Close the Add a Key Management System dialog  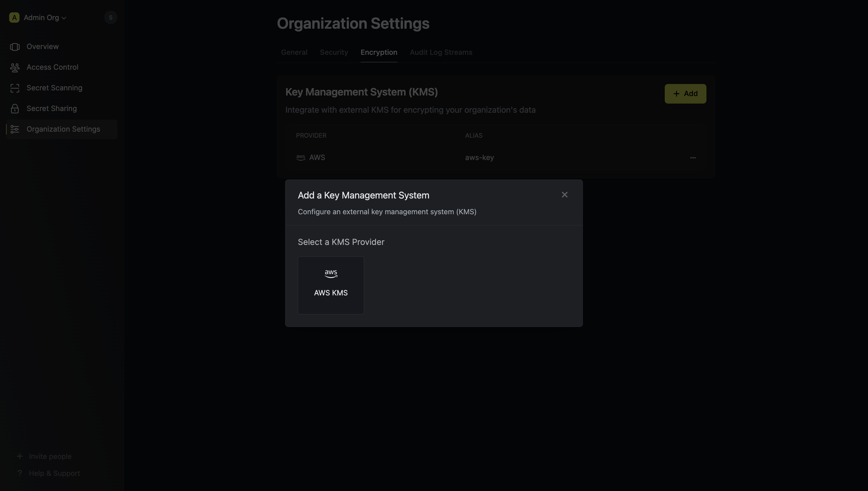click(565, 194)
